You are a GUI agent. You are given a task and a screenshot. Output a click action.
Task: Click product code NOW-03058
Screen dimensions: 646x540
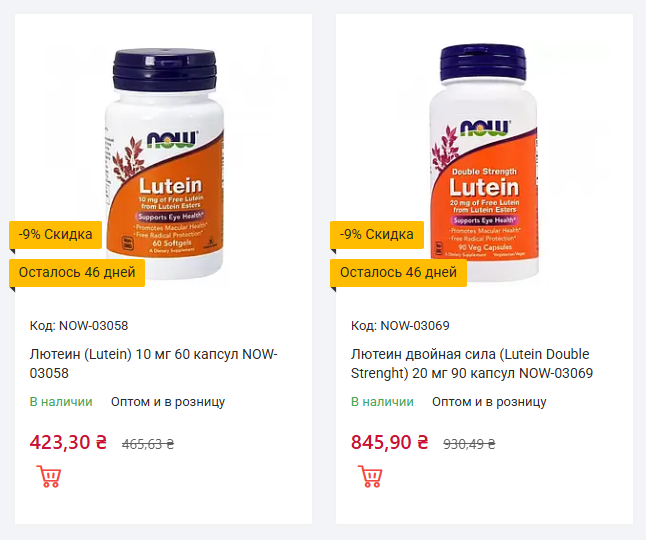[x=79, y=325]
